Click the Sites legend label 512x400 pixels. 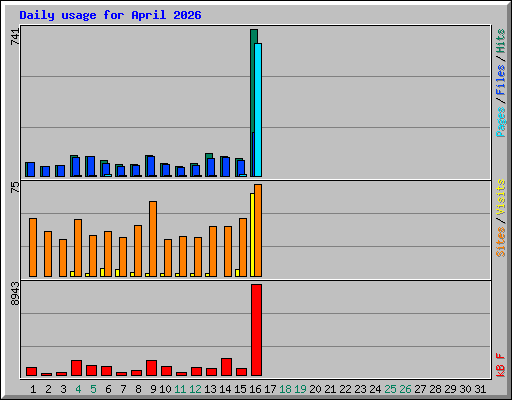click(501, 241)
